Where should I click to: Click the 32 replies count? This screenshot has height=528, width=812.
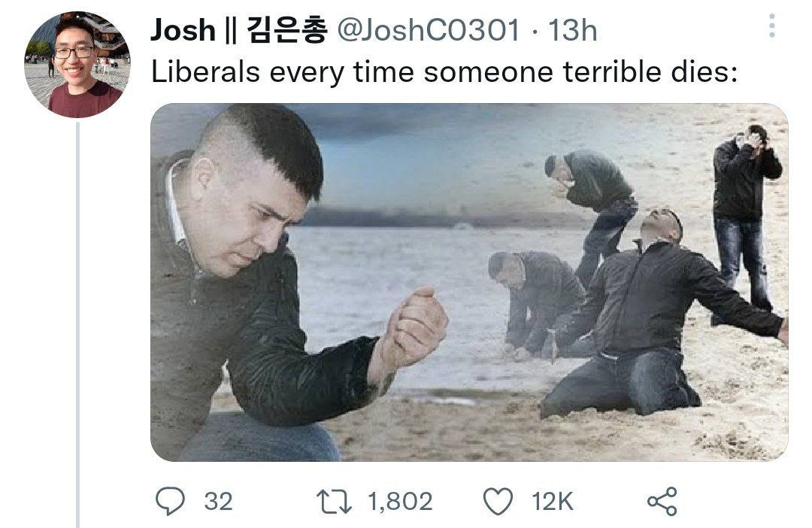pos(218,502)
